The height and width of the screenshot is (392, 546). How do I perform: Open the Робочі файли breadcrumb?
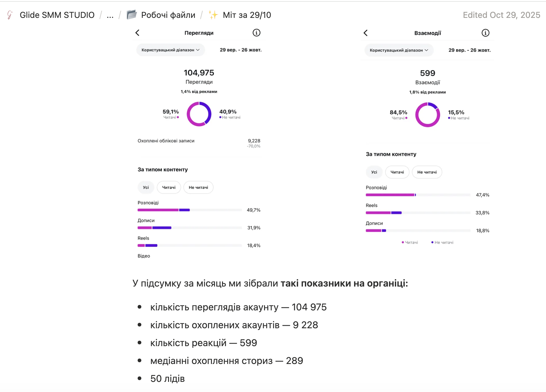click(168, 15)
